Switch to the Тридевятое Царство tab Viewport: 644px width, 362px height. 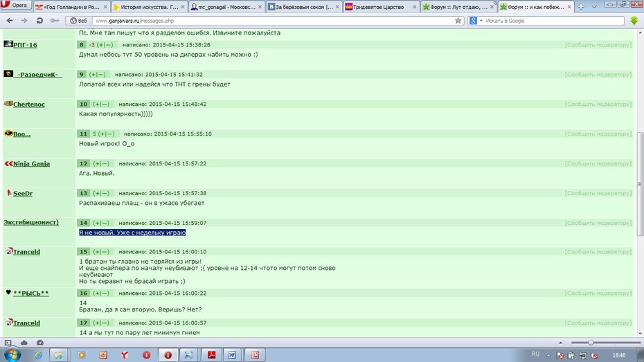[381, 6]
